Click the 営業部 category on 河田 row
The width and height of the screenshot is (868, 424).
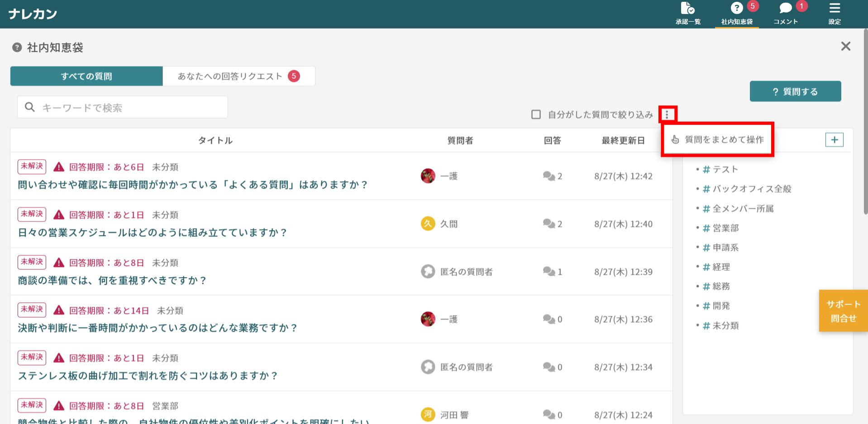(x=165, y=406)
